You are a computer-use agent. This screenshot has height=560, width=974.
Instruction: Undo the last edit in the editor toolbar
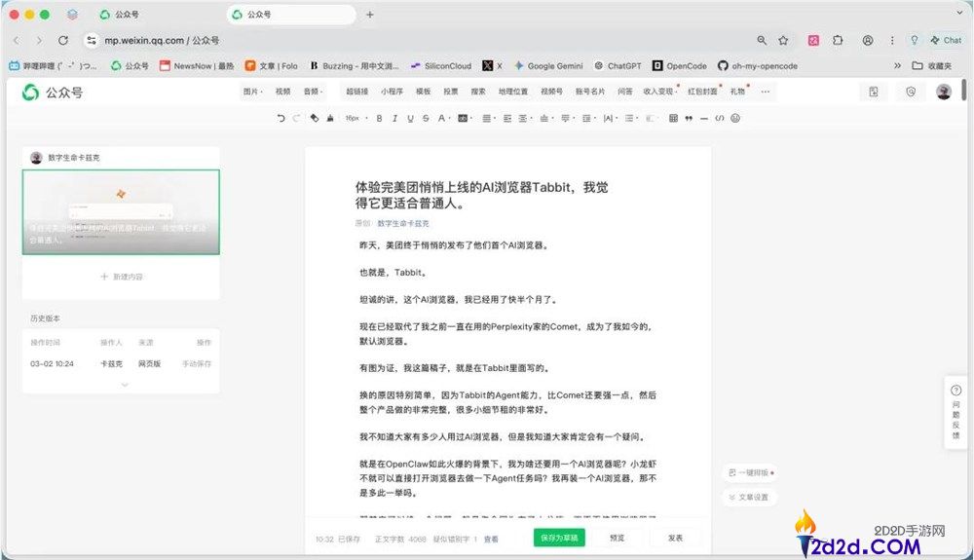[x=281, y=118]
